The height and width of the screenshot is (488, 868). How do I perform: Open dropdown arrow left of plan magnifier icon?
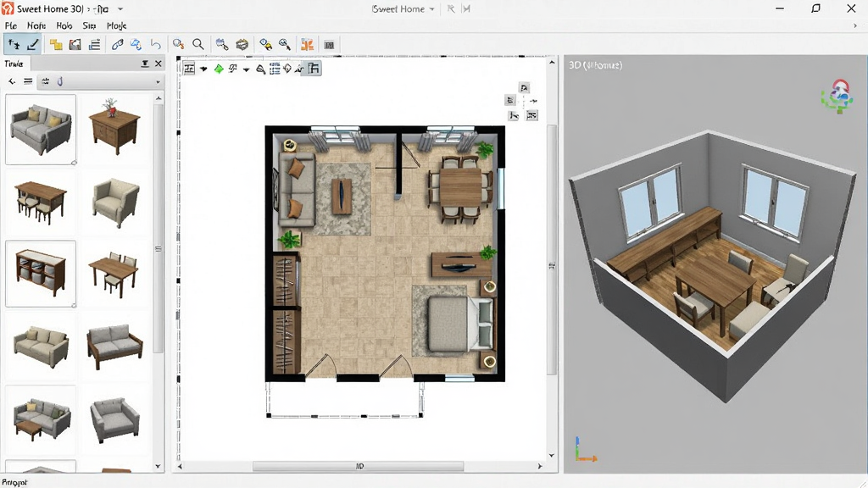[247, 69]
